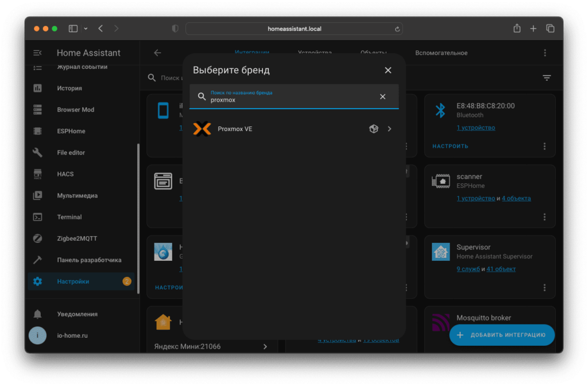Open the 41 объект link

tap(501, 269)
